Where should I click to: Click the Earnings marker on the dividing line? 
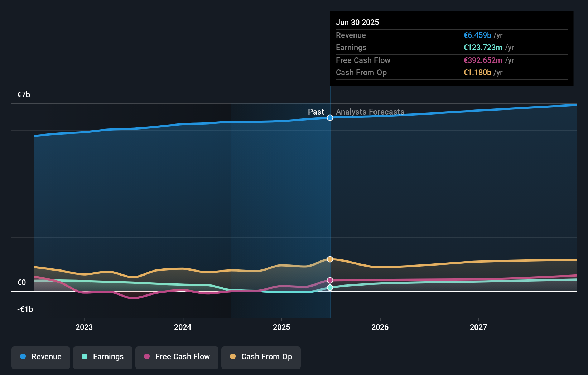330,287
